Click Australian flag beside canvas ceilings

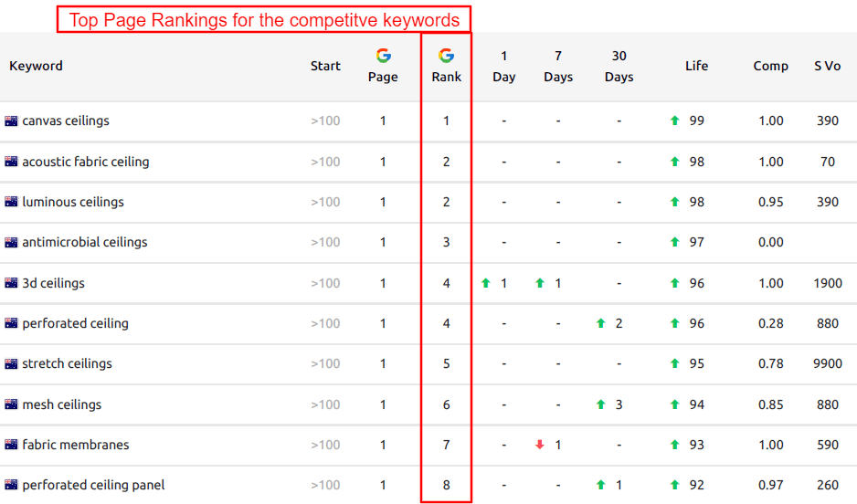point(12,121)
